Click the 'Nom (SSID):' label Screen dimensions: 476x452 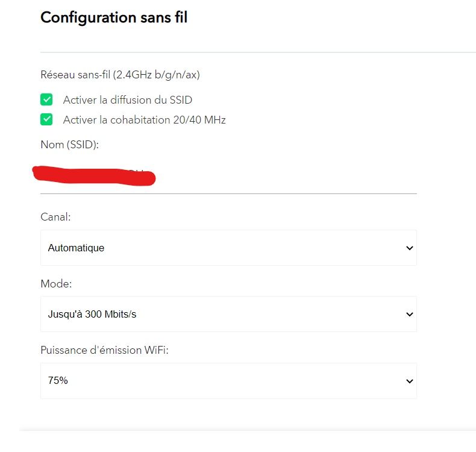pos(69,145)
